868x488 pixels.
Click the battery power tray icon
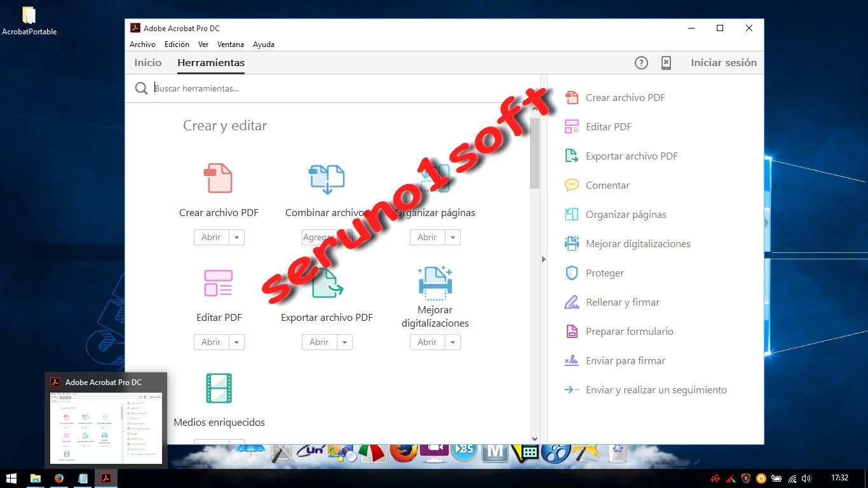[776, 478]
